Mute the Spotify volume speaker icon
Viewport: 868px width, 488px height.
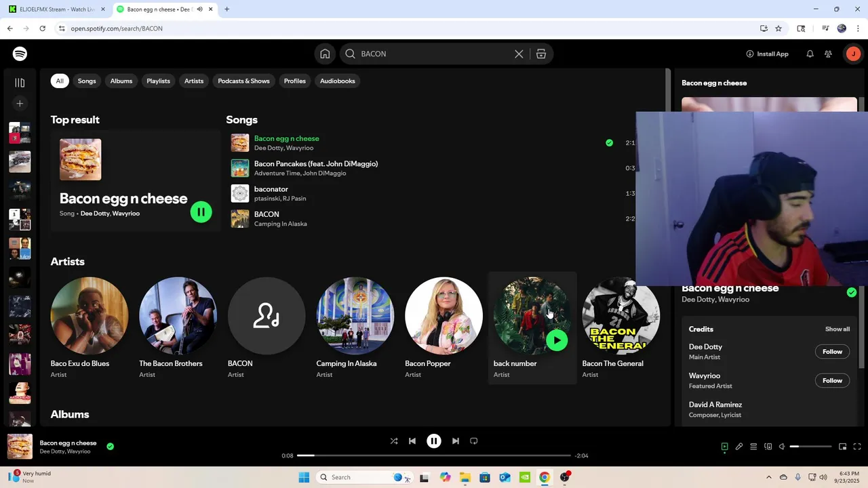[x=782, y=447]
